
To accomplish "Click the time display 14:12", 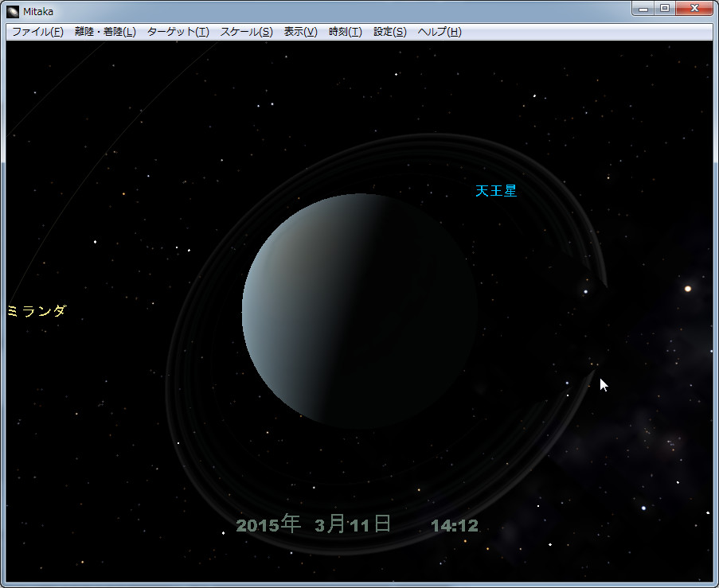I will pos(455,525).
